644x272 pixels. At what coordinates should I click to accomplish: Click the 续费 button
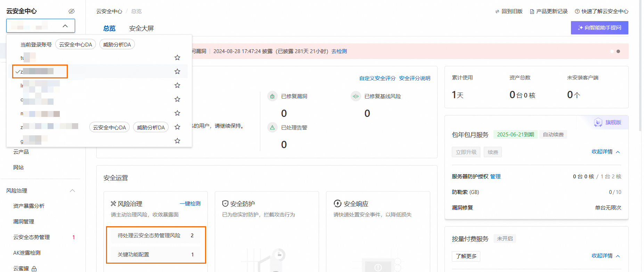493,152
